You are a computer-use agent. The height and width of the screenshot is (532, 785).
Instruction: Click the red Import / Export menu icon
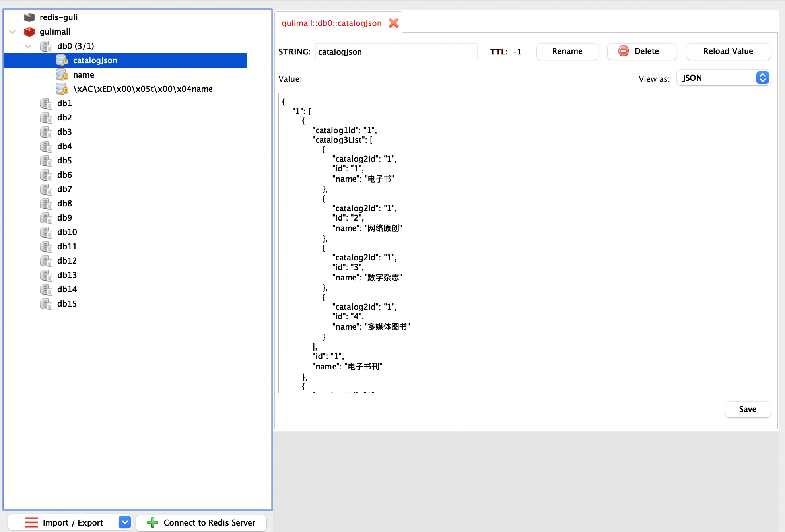coord(32,522)
